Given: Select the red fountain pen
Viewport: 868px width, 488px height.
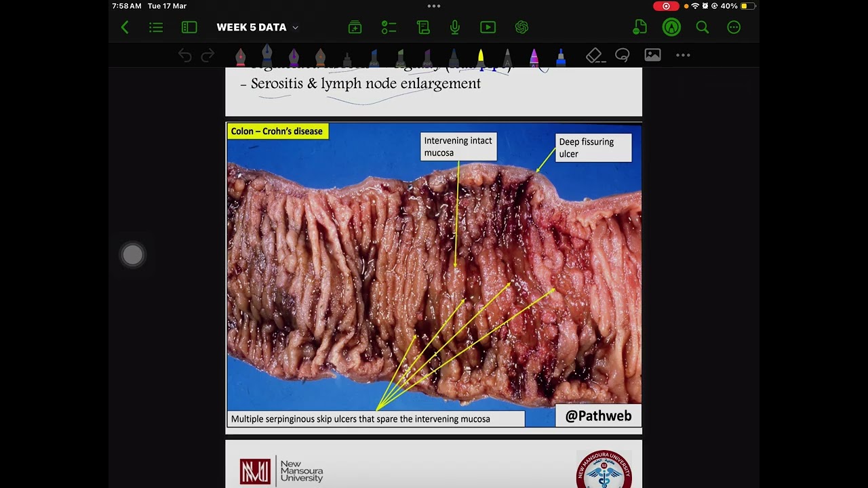Looking at the screenshot, I should point(240,58).
